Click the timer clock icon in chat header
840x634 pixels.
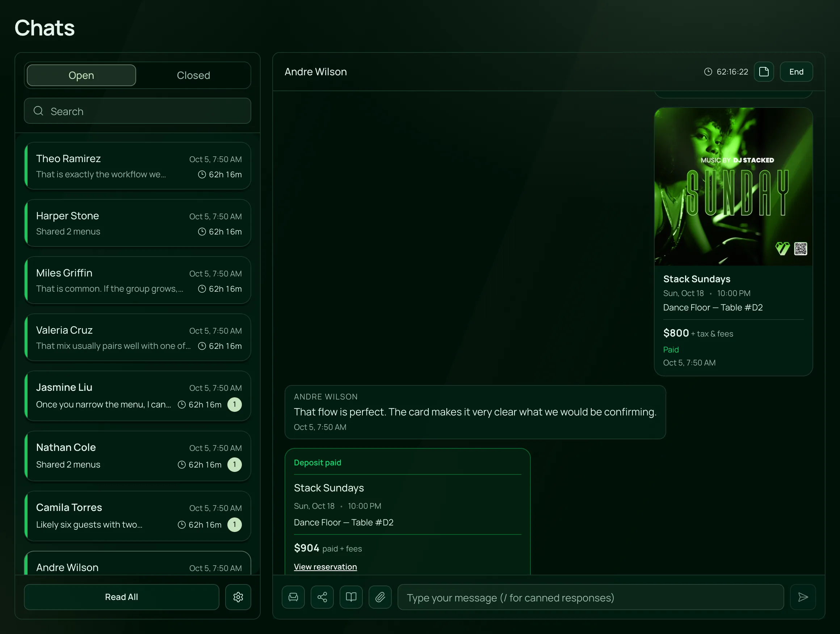point(708,72)
